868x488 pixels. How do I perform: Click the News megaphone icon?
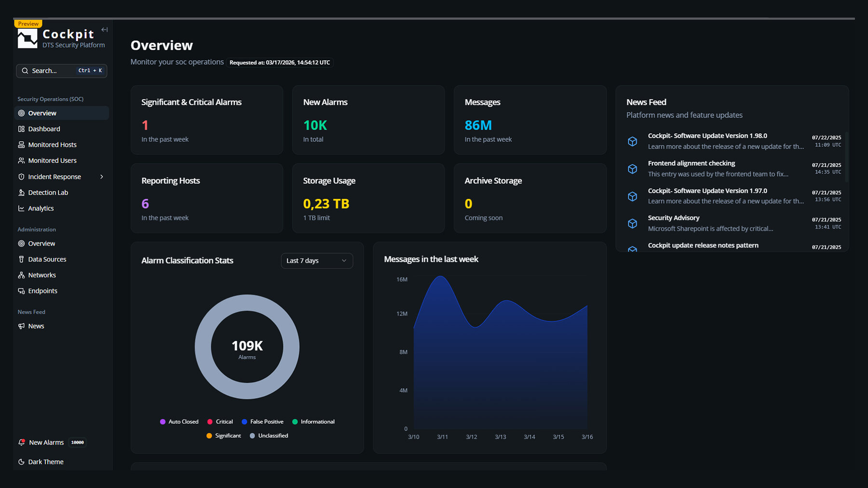point(21,326)
